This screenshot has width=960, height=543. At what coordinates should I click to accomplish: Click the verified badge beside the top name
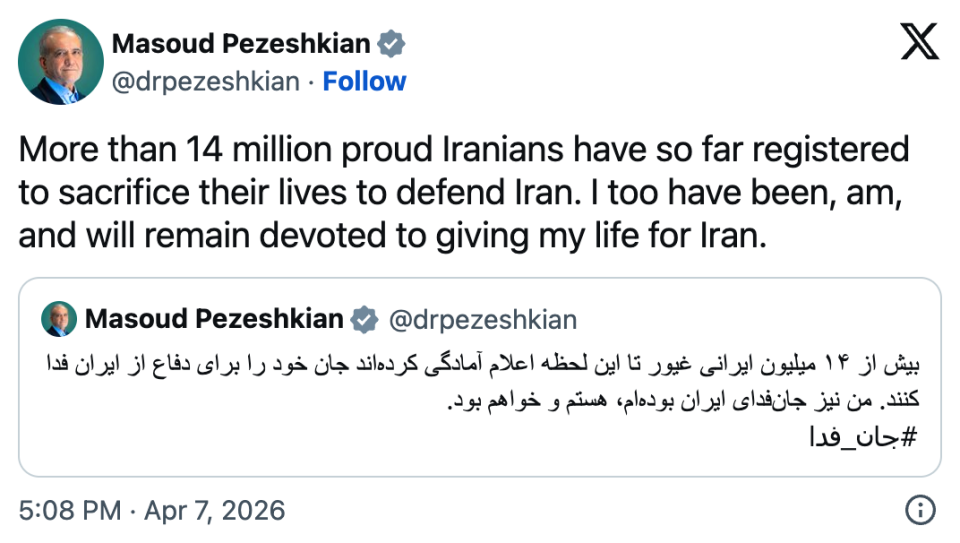391,44
